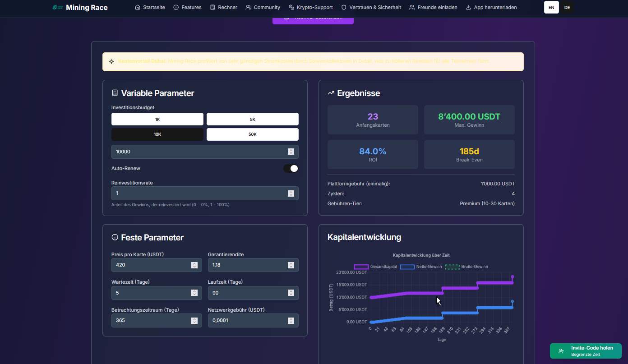
Task: Click the Reinvestitionsrate stepper arrows
Action: click(x=291, y=193)
